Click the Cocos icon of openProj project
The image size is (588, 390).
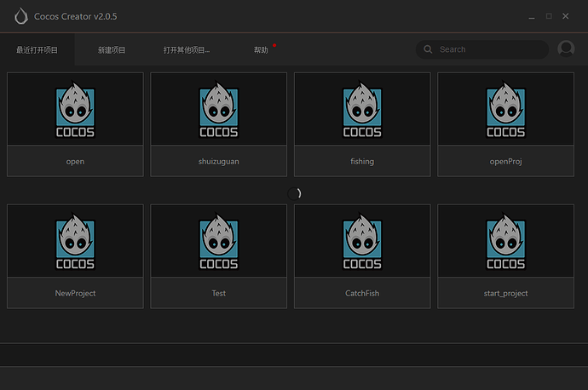click(506, 109)
